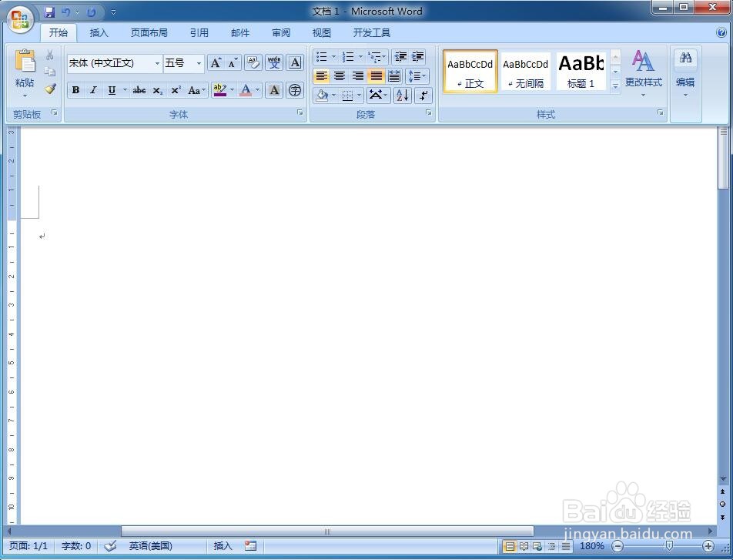Open the Line Spacing dropdown
The width and height of the screenshot is (733, 560).
[x=417, y=75]
